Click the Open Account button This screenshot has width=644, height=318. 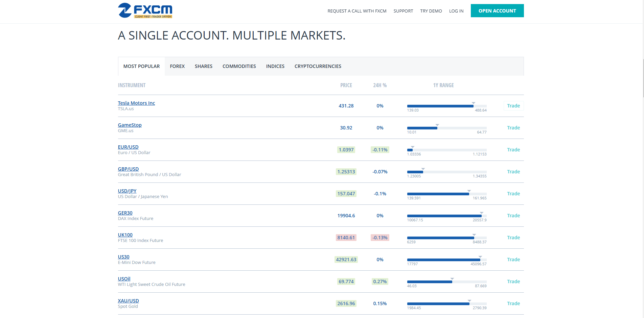coord(497,11)
